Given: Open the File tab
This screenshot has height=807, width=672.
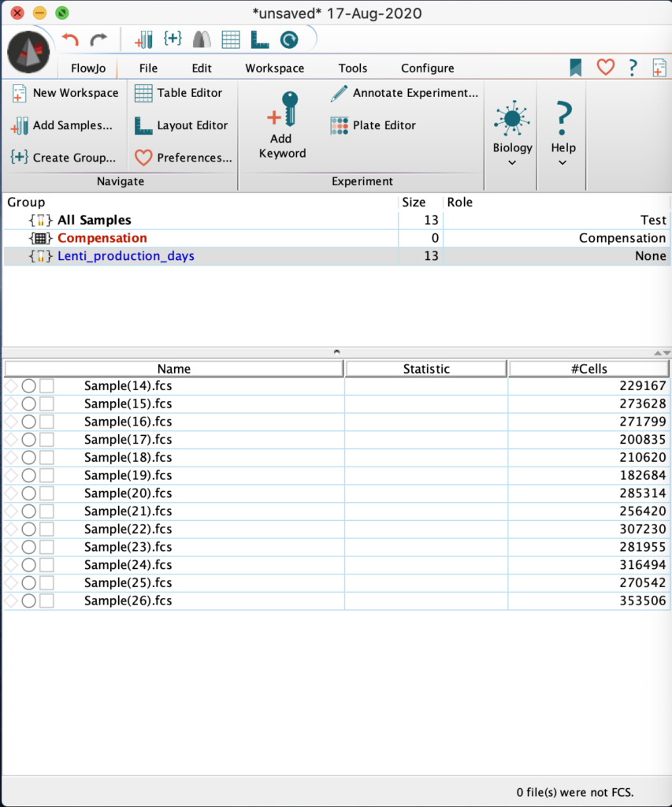Looking at the screenshot, I should click(148, 68).
